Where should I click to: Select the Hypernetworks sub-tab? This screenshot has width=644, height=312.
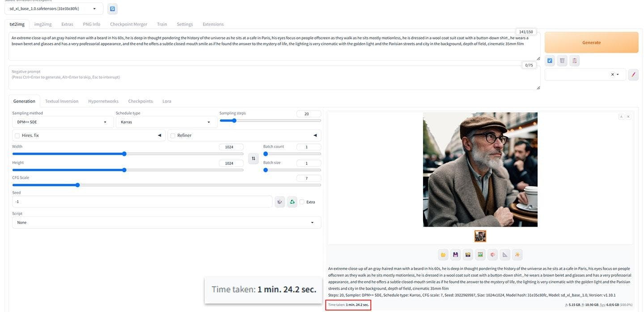103,101
